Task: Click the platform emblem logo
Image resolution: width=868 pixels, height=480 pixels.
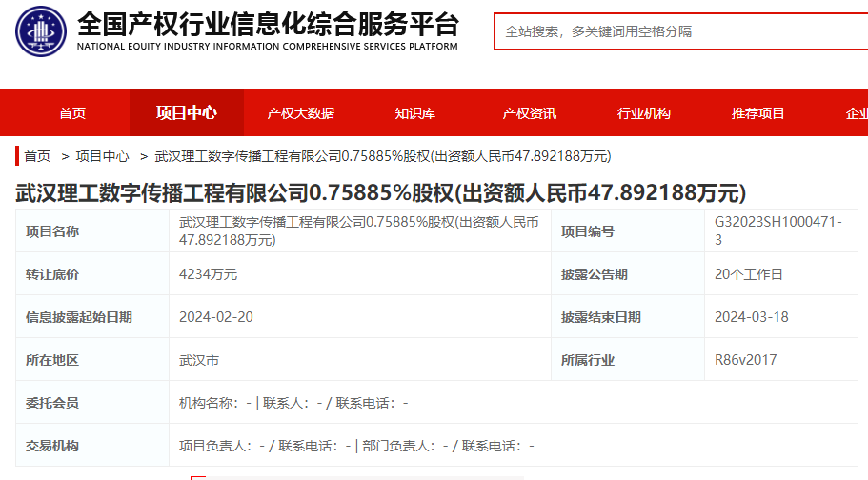Action: click(40, 31)
